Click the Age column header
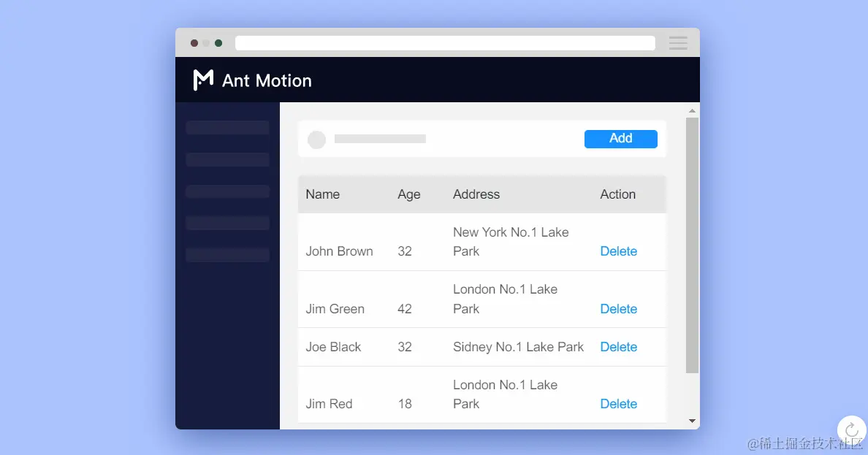Image resolution: width=868 pixels, height=455 pixels. point(409,194)
